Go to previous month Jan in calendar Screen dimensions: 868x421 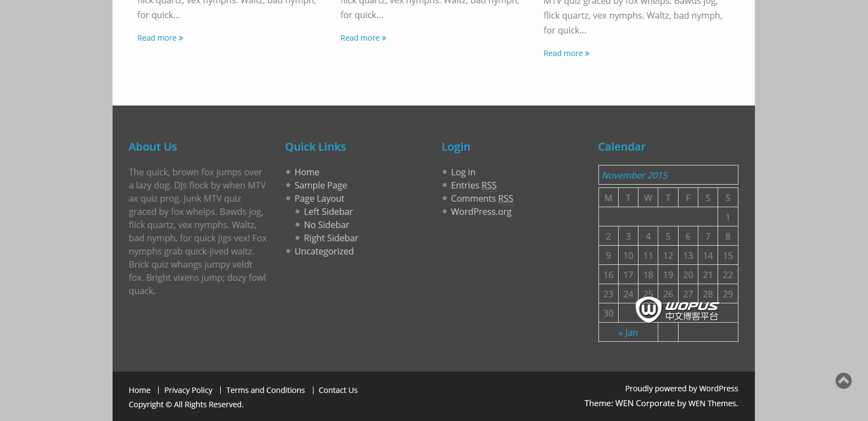point(628,333)
